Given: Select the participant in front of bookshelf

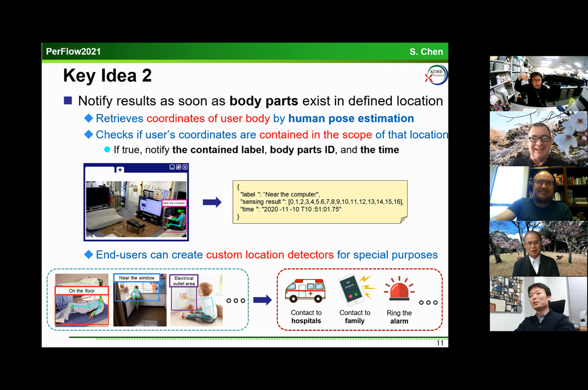Looking at the screenshot, I should [538, 194].
